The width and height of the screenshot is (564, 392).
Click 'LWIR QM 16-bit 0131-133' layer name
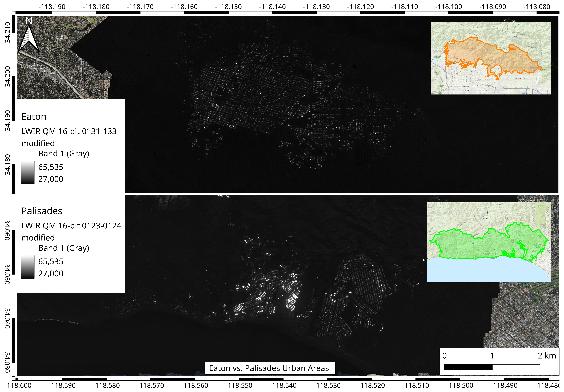coord(69,131)
